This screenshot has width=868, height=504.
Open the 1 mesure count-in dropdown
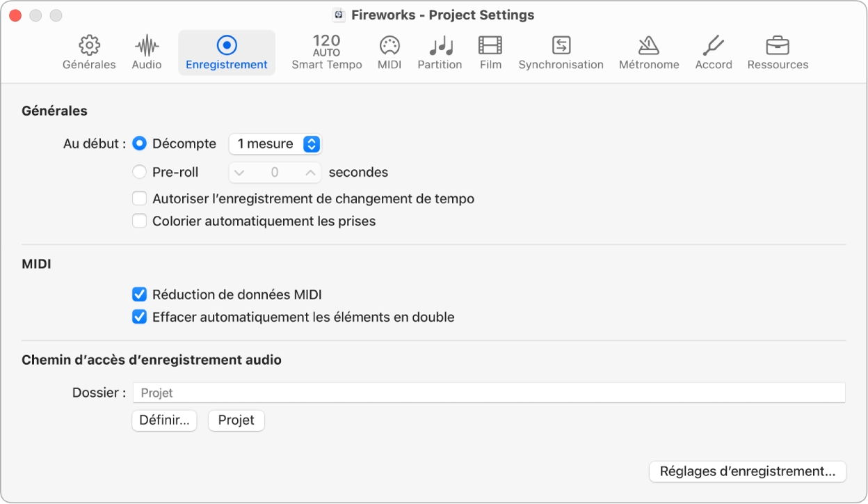point(275,144)
